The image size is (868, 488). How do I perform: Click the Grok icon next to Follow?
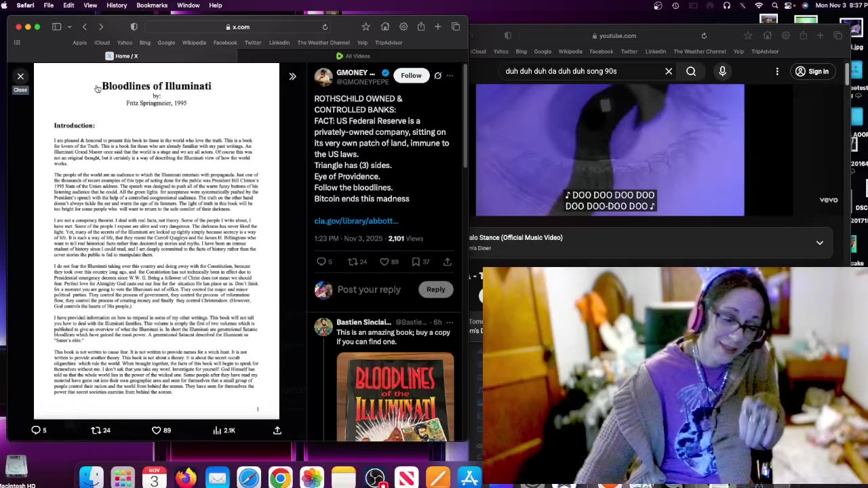pyautogui.click(x=438, y=75)
